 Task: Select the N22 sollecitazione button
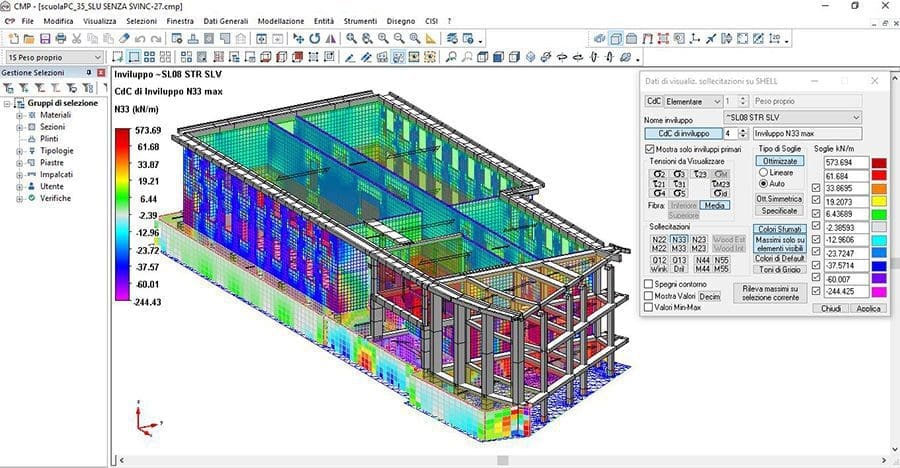click(659, 239)
